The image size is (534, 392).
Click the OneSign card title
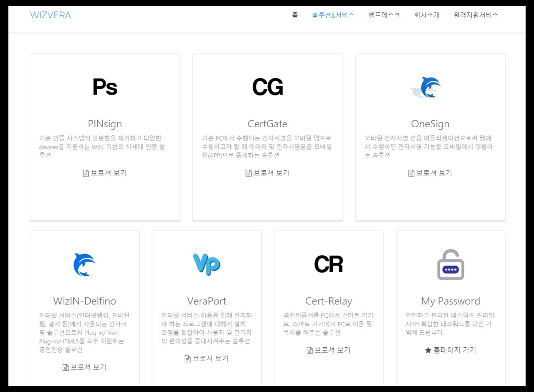pyautogui.click(x=430, y=124)
